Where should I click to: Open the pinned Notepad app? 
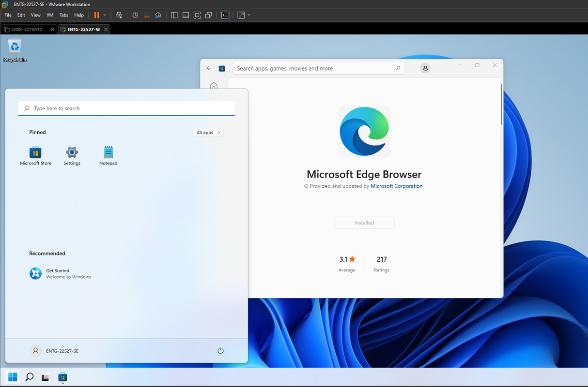[x=108, y=156]
